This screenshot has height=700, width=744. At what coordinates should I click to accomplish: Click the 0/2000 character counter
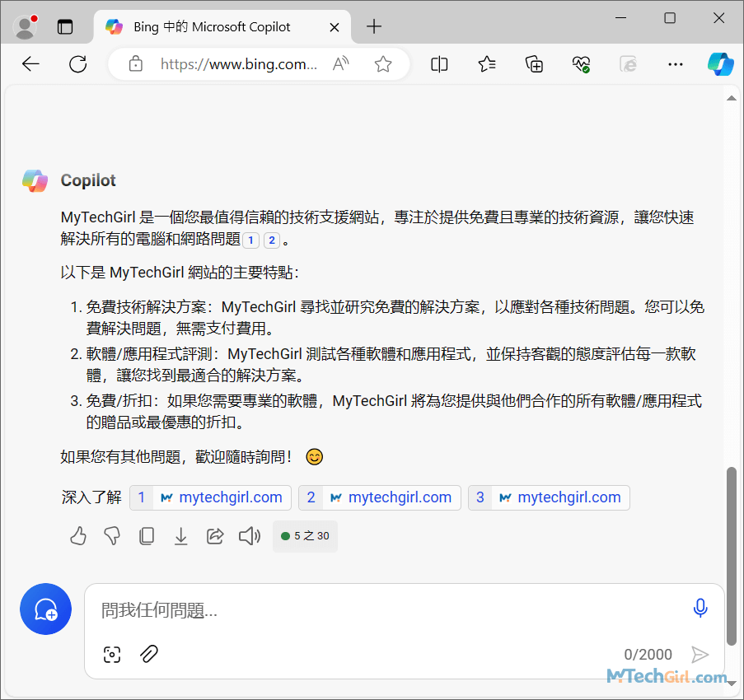[x=648, y=655]
